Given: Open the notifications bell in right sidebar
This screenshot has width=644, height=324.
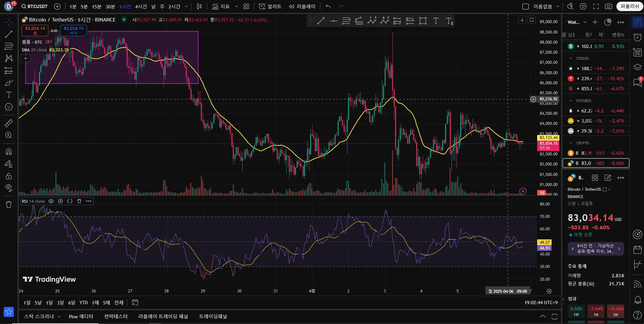Looking at the screenshot, I should tap(637, 299).
